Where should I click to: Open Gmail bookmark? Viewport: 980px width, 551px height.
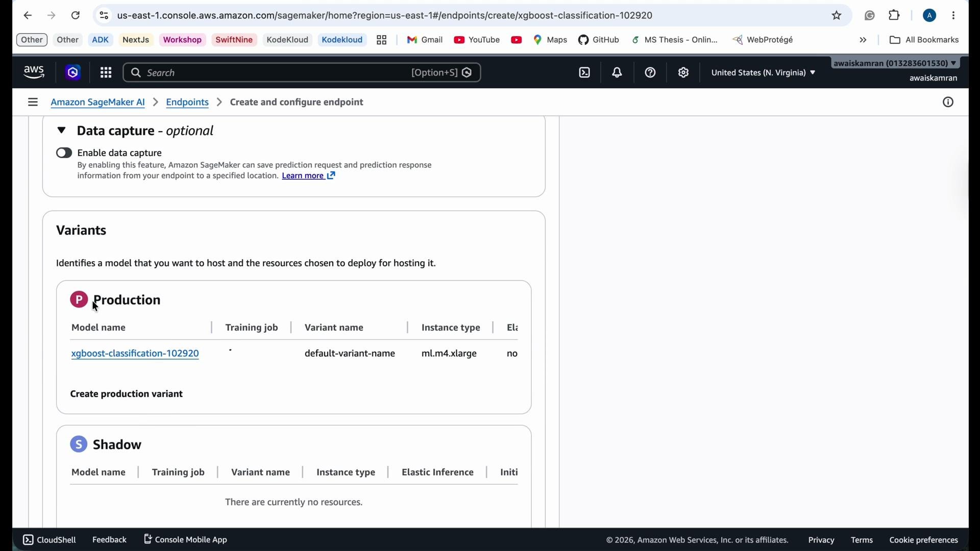click(425, 40)
